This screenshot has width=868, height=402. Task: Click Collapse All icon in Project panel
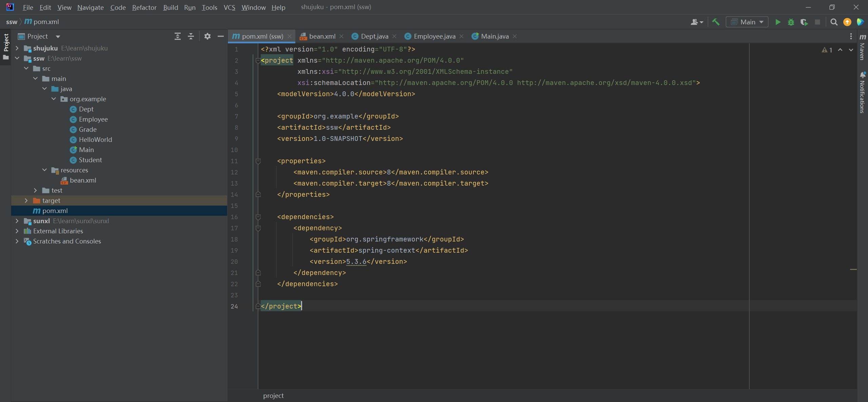click(191, 36)
